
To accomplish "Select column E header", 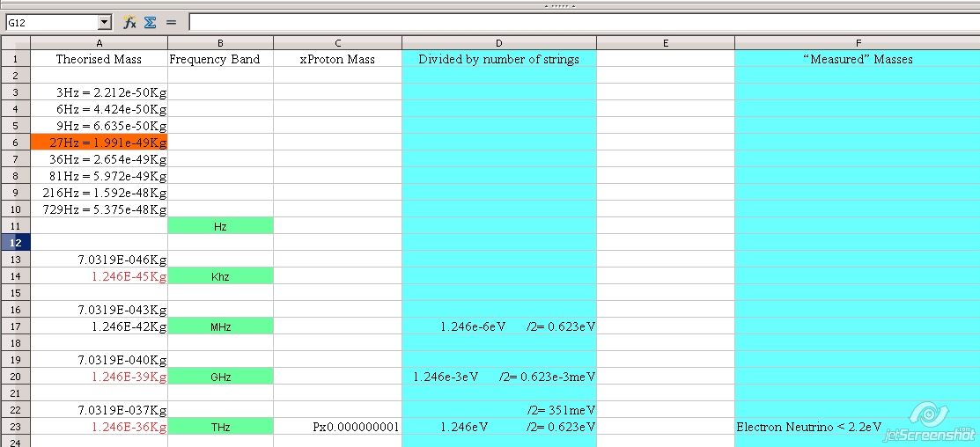I will [665, 43].
